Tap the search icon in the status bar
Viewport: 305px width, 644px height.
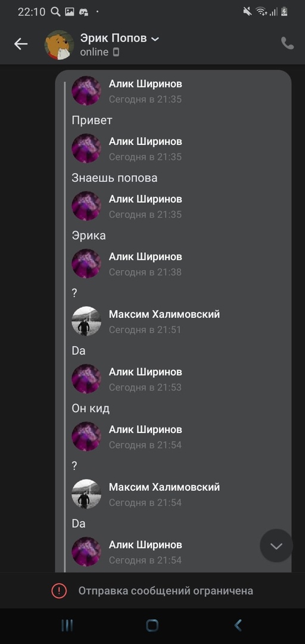coord(55,12)
